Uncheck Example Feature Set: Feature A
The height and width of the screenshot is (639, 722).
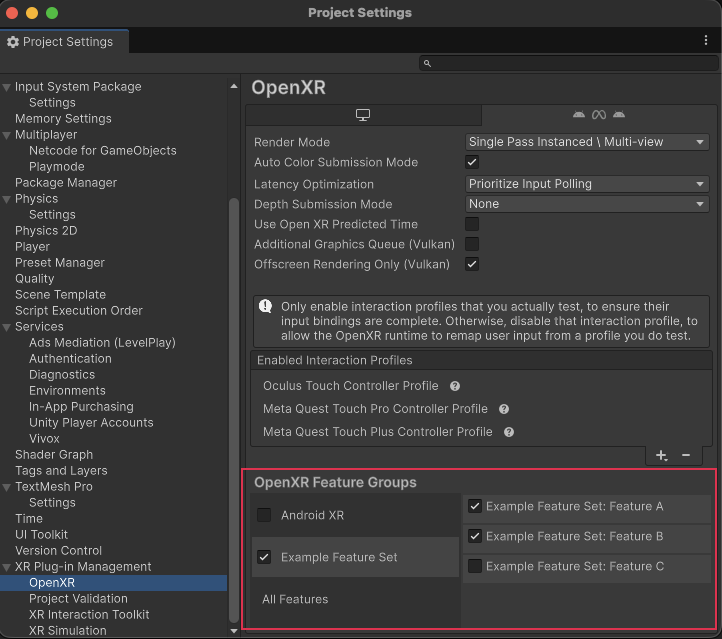475,506
